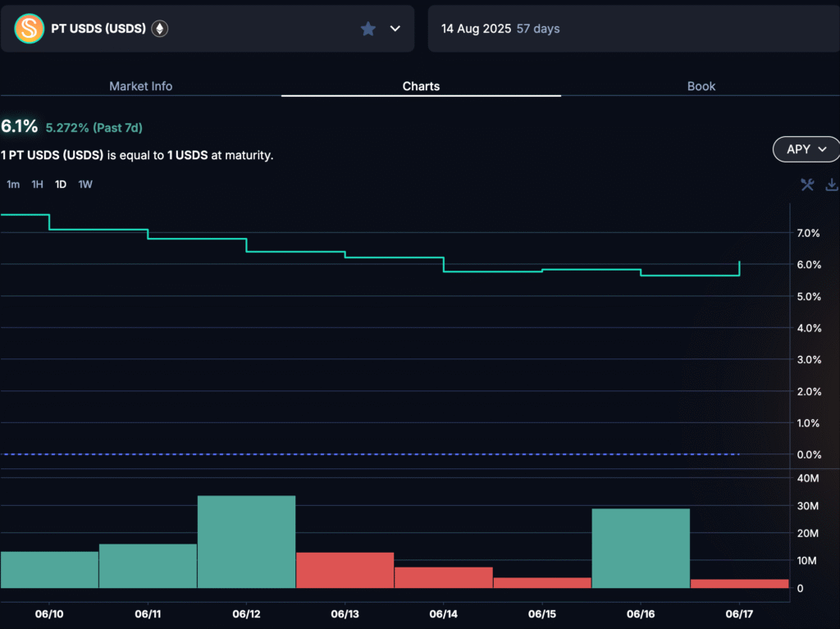Click the 06/12 green volume bar
The image size is (840, 629).
click(x=246, y=542)
